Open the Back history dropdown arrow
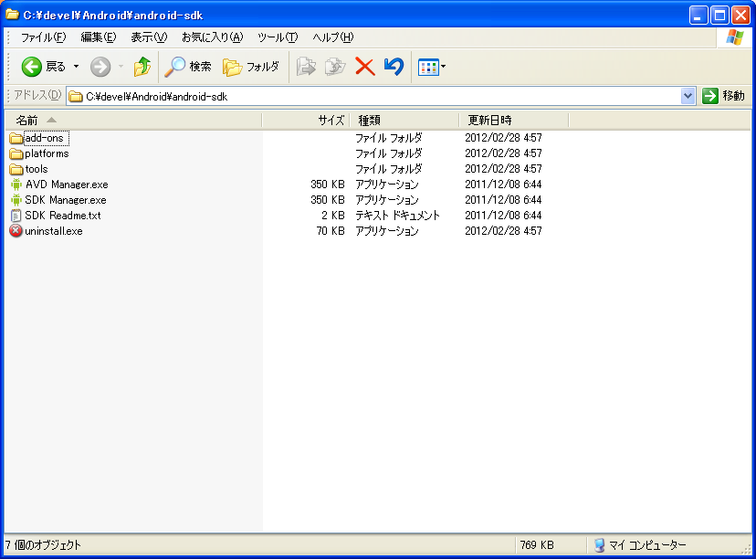This screenshot has height=559, width=756. coord(76,67)
